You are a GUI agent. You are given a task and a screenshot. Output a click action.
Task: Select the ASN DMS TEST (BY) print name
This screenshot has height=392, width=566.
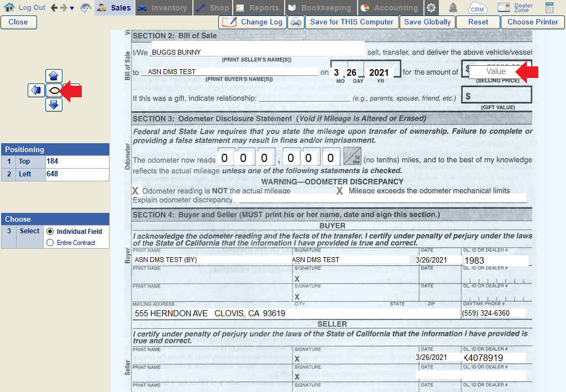(212, 259)
